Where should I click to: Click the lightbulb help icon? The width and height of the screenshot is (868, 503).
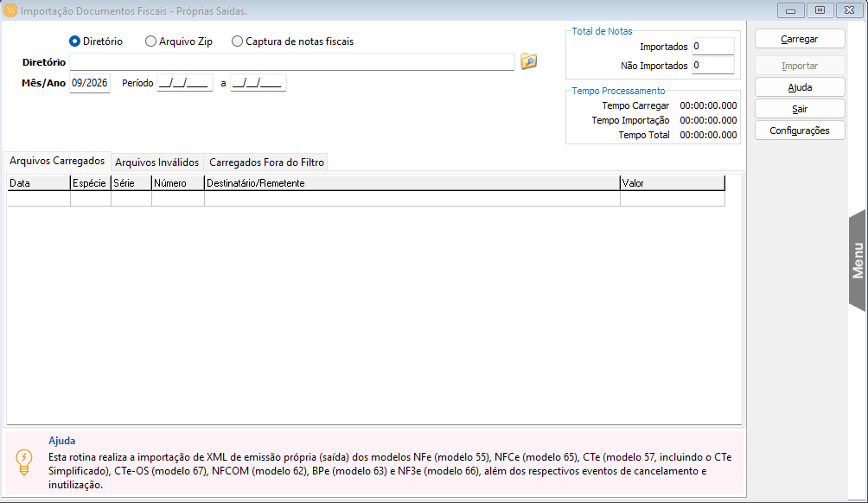(x=24, y=462)
